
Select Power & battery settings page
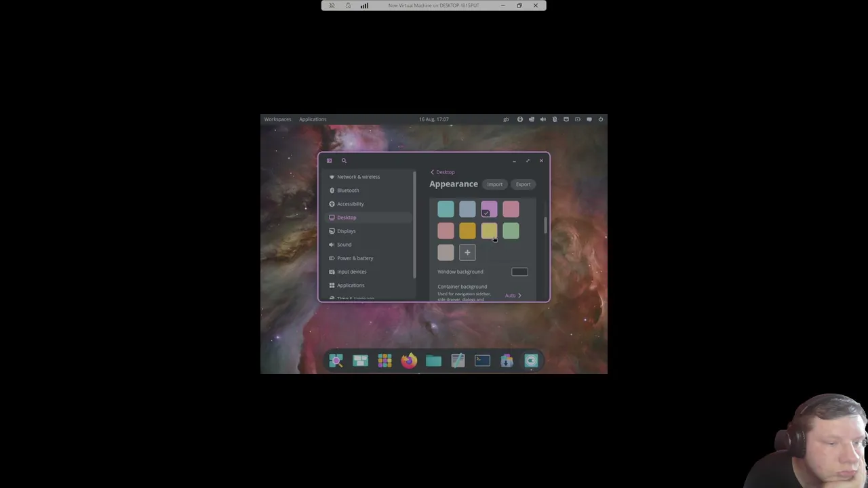[x=368, y=258]
